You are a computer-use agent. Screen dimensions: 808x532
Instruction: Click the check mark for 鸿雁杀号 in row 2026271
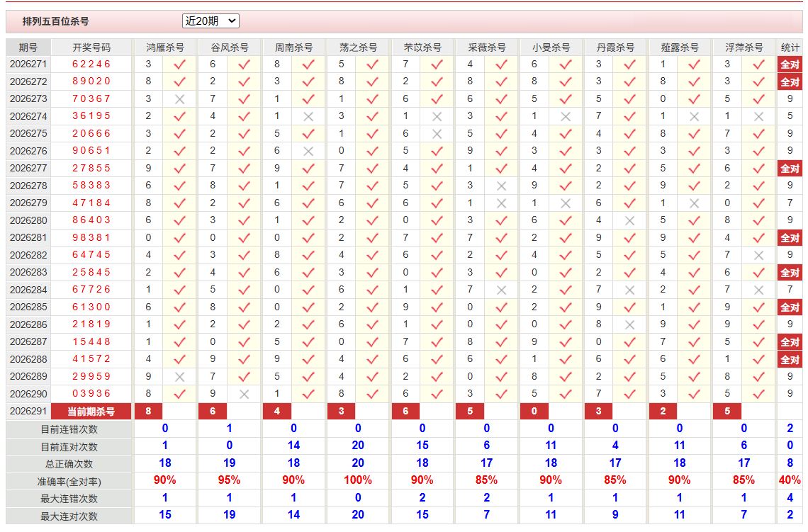point(179,64)
